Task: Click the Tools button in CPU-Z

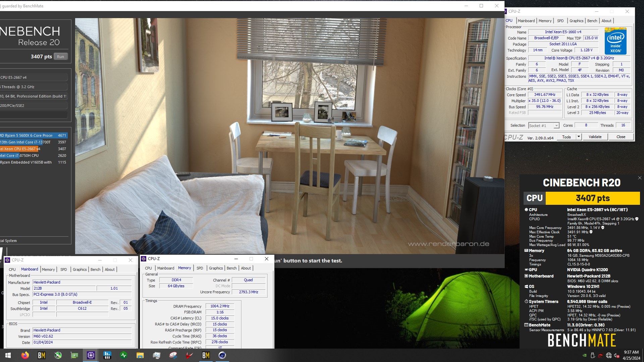Action: click(567, 137)
